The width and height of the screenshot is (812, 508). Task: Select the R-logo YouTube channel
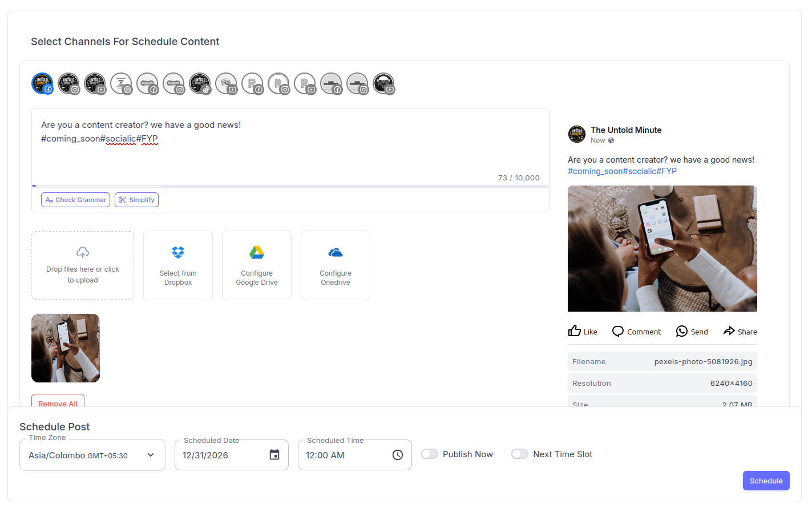pyautogui.click(x=305, y=83)
